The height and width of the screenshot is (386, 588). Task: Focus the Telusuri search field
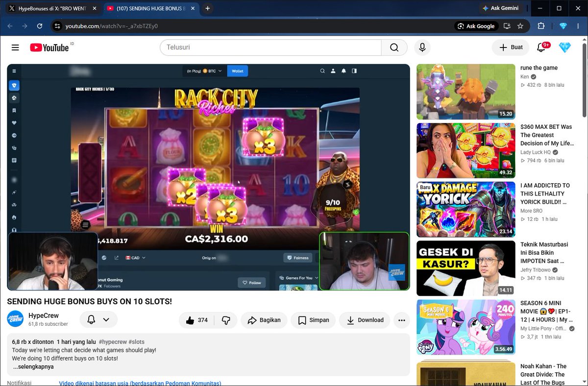270,48
